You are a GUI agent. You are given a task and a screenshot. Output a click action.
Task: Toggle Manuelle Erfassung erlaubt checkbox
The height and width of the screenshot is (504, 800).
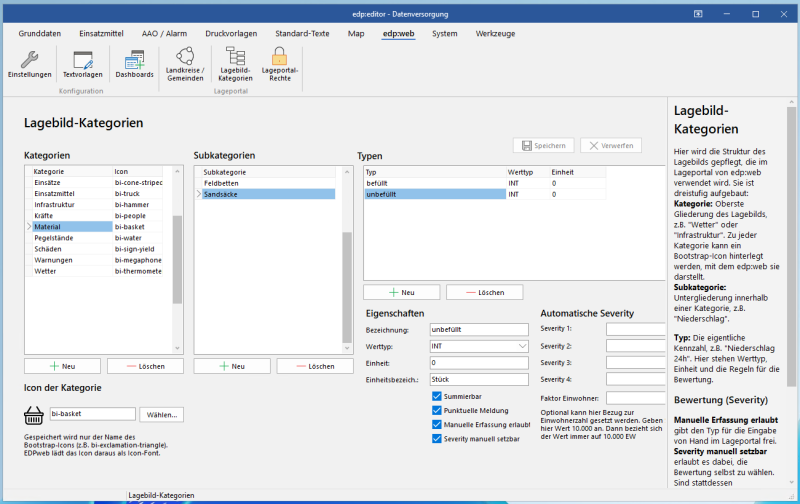click(437, 424)
